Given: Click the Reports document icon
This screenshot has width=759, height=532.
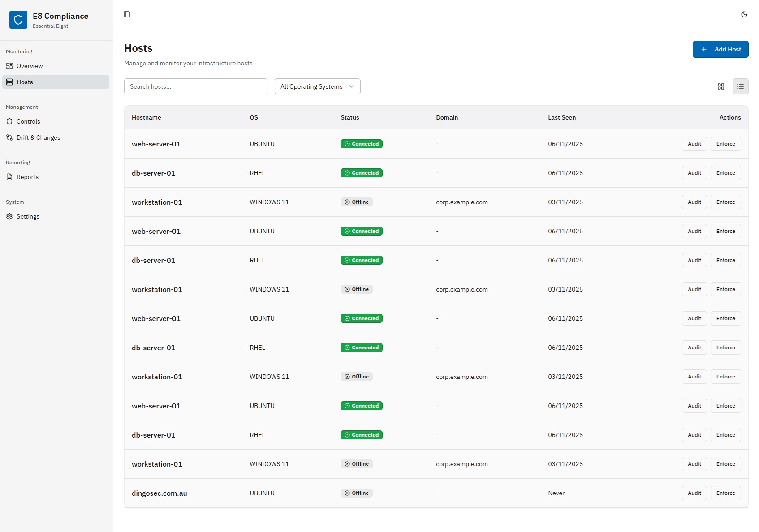Looking at the screenshot, I should (9, 176).
